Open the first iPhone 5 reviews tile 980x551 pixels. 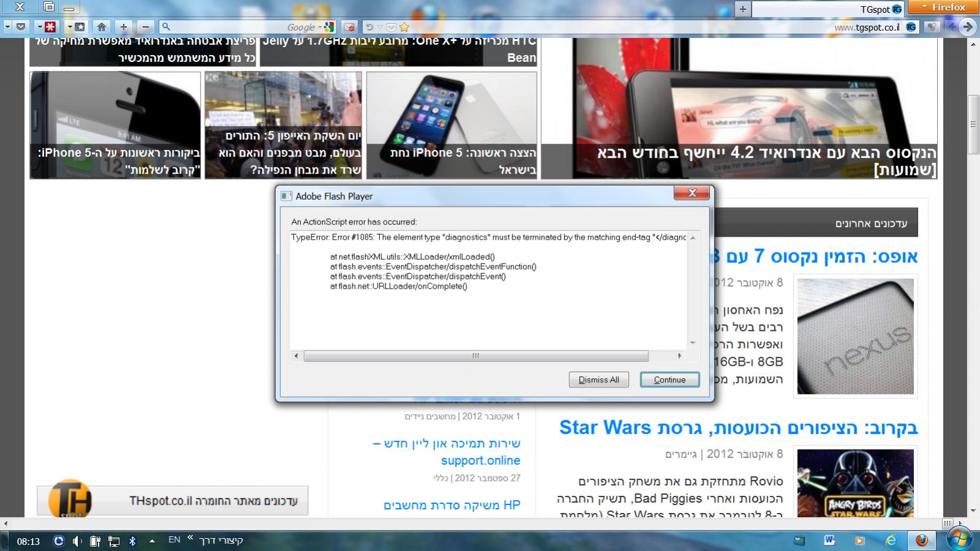coord(115,125)
